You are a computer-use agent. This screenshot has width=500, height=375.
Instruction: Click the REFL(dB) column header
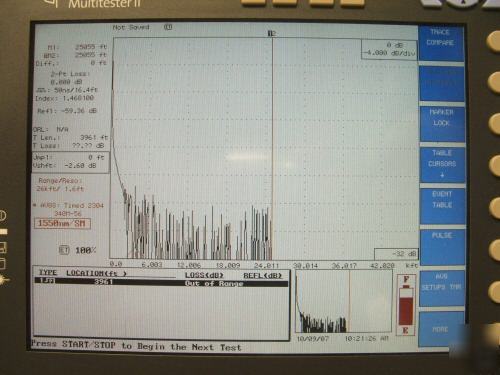[x=263, y=275]
